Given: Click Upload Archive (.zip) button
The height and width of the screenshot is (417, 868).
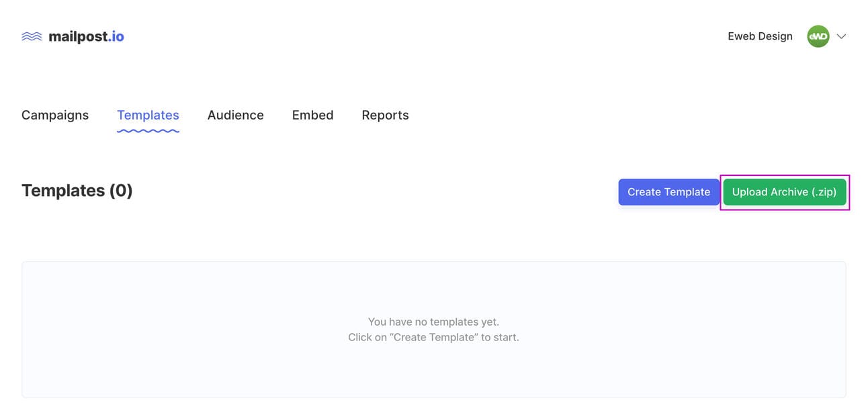Looking at the screenshot, I should pos(784,192).
